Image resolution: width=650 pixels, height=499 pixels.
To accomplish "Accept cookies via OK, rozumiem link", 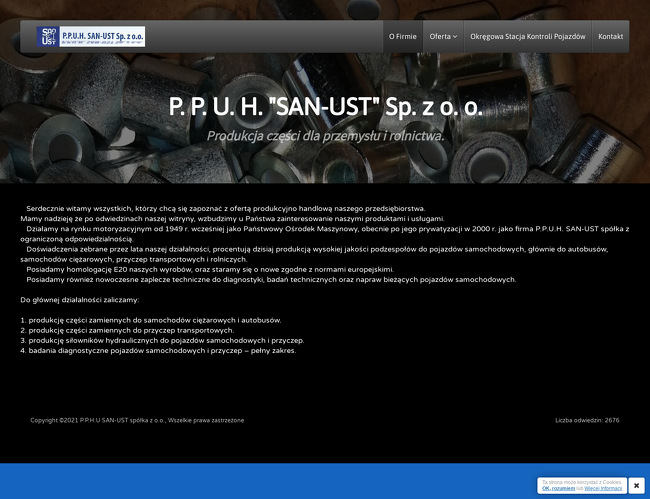I will click(x=558, y=488).
